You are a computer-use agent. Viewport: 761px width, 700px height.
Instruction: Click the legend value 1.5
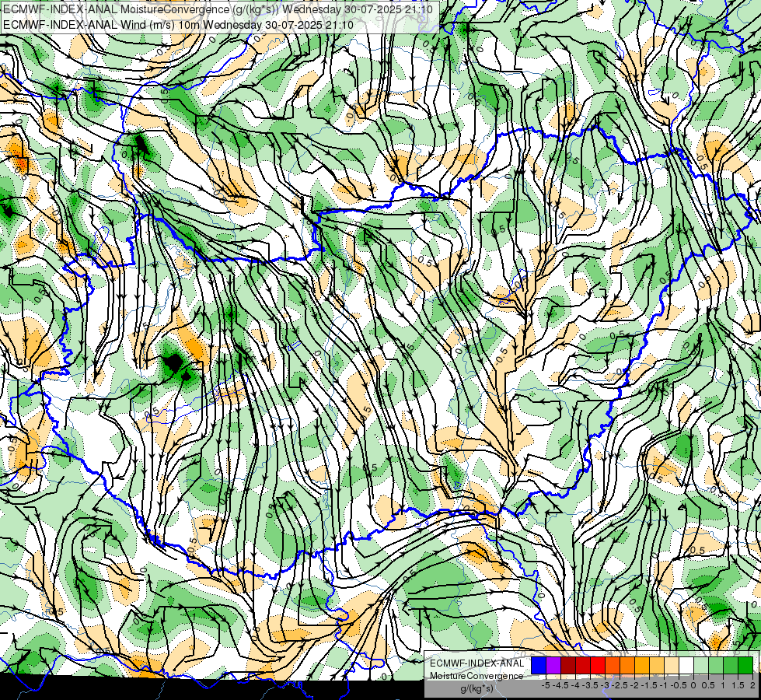(738, 685)
